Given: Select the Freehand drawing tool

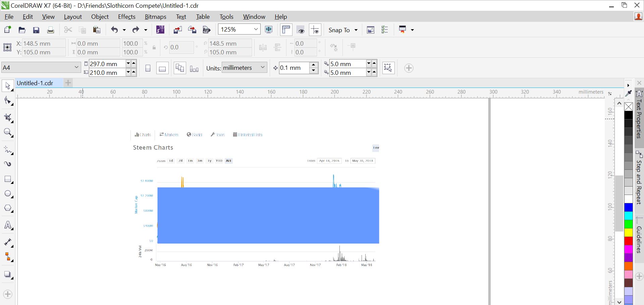Looking at the screenshot, I should pos(8,149).
